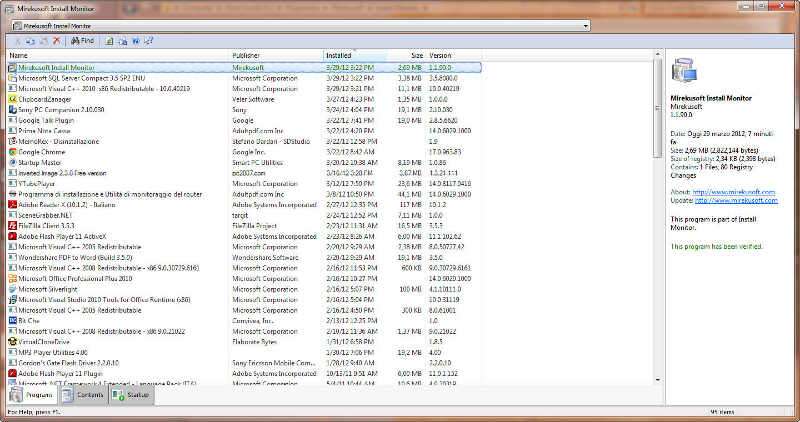Sort by the Installed column header
The image size is (800, 422).
355,55
